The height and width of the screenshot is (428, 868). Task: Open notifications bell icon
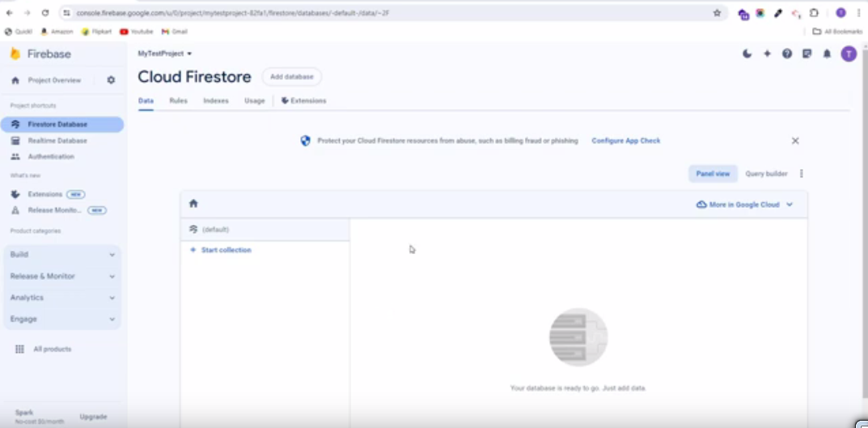tap(827, 53)
